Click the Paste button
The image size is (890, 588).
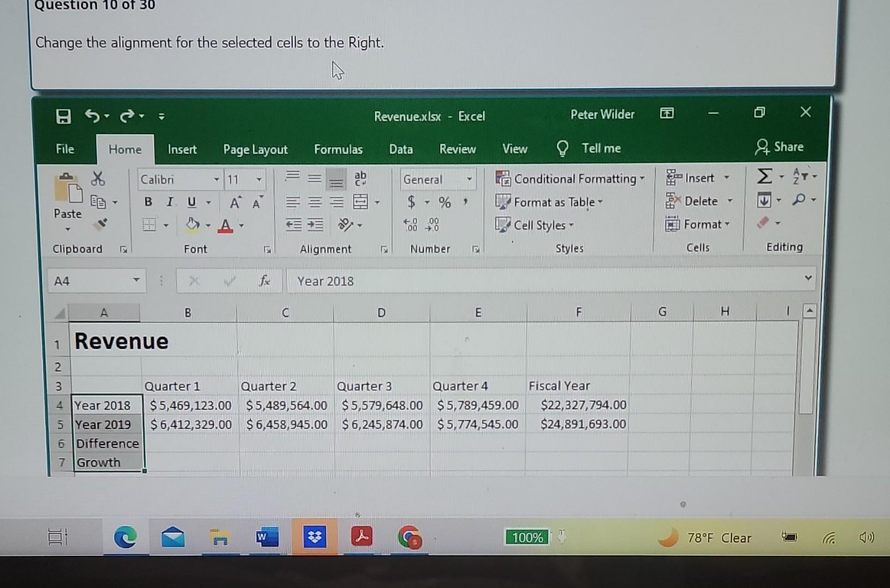point(68,196)
